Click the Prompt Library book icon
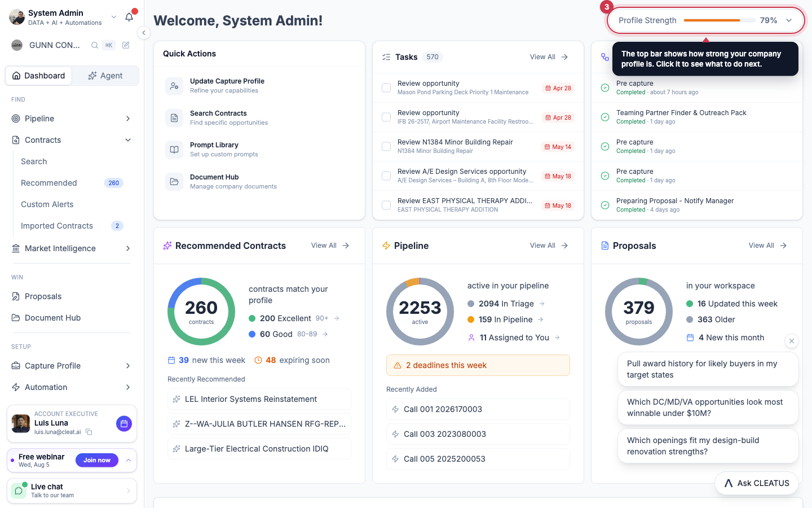812x508 pixels. [x=174, y=150]
